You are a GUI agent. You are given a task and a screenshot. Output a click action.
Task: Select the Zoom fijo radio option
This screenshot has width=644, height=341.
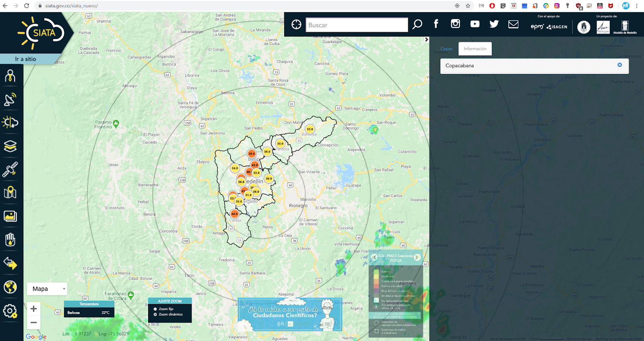[x=155, y=309]
